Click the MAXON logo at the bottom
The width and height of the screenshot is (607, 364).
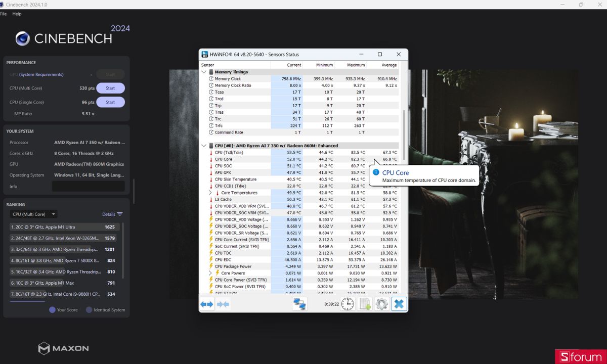(x=63, y=348)
